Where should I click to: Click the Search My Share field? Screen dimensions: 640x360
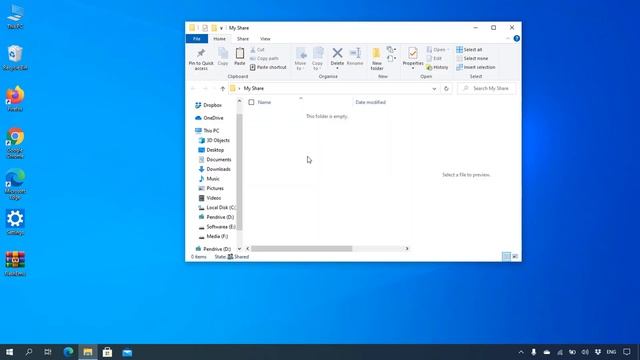tap(487, 89)
